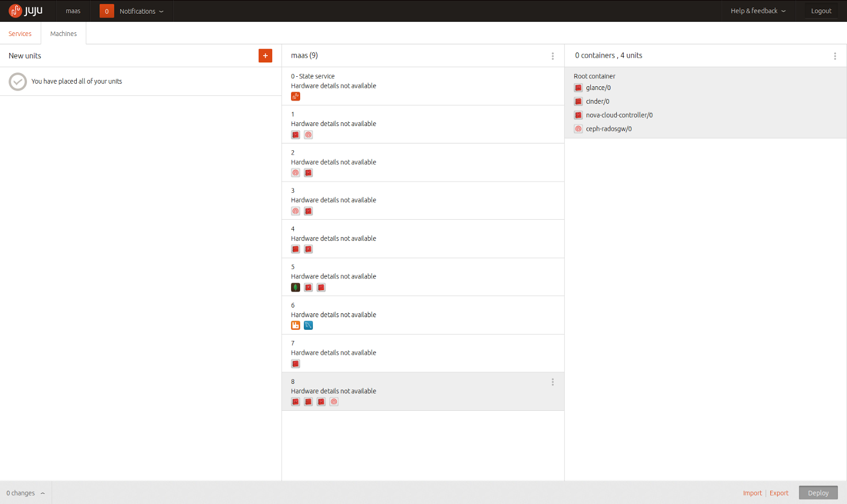The height and width of the screenshot is (504, 847).
Task: Select machine 8 row
Action: pos(423,391)
